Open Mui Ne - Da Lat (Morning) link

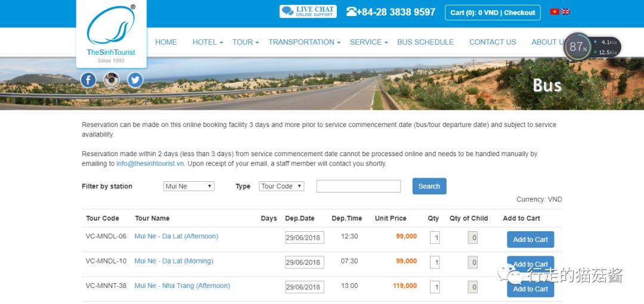[x=174, y=261]
